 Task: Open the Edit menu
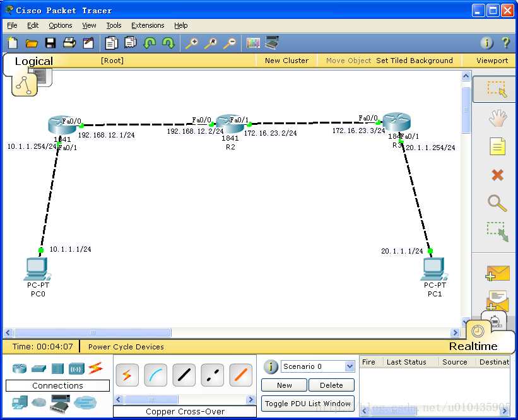click(33, 25)
